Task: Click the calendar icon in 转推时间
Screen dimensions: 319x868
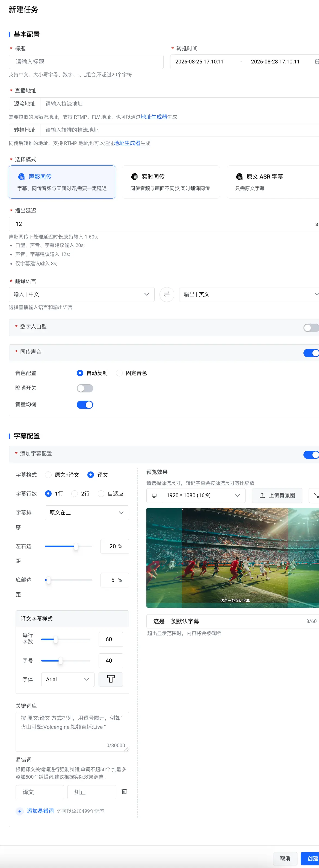Action: click(x=317, y=62)
